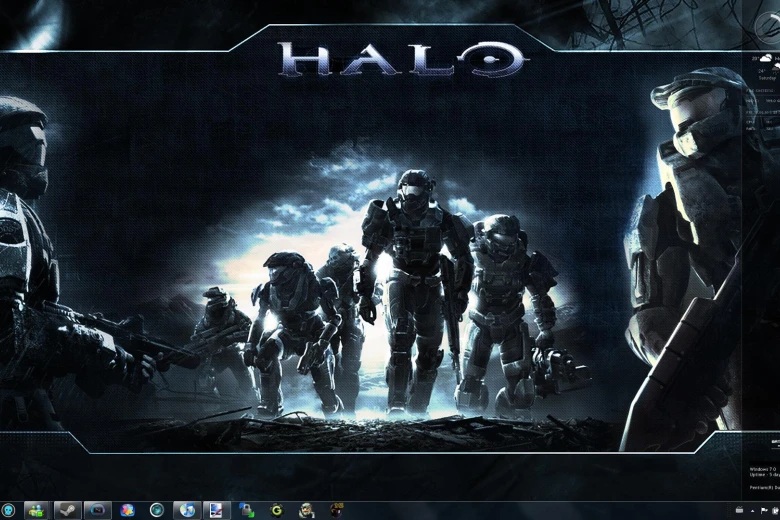The width and height of the screenshot is (780, 520).
Task: Click the clock gadget on sidebar
Action: coord(767,26)
